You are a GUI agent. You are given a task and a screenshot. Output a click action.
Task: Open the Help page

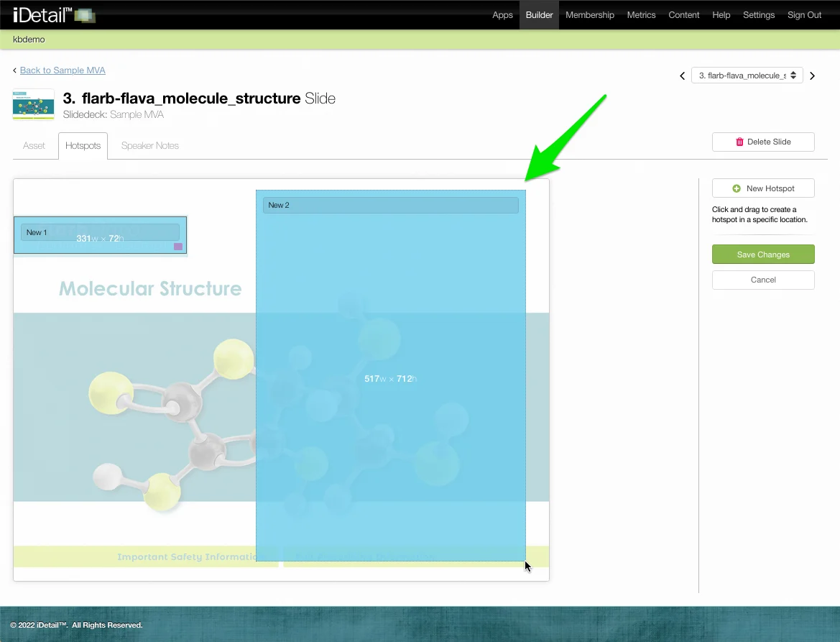721,15
